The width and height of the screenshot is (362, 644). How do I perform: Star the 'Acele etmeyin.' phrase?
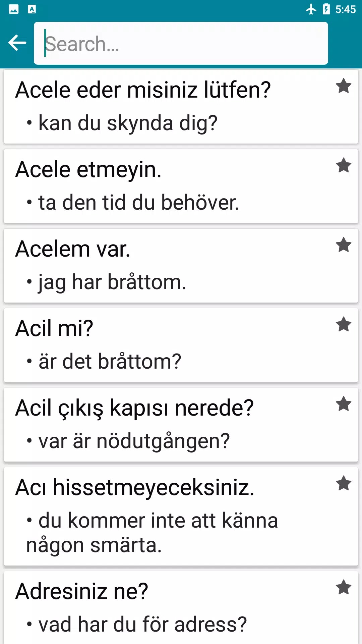[x=344, y=166]
